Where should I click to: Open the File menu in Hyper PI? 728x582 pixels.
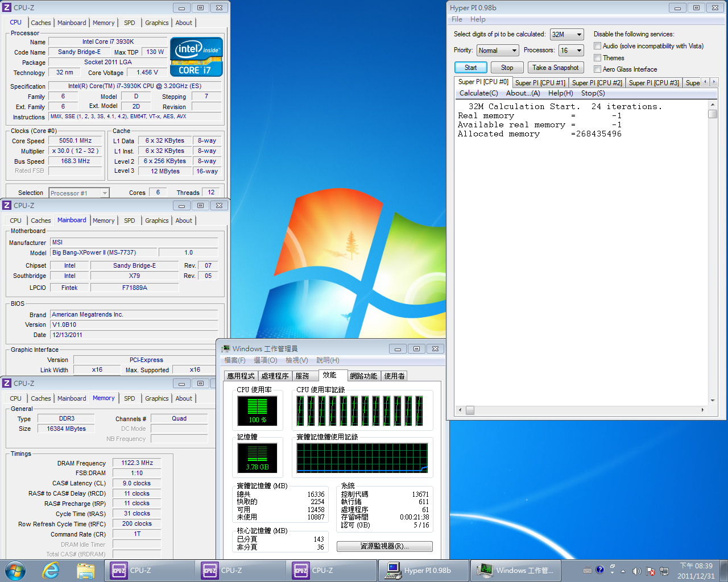457,19
